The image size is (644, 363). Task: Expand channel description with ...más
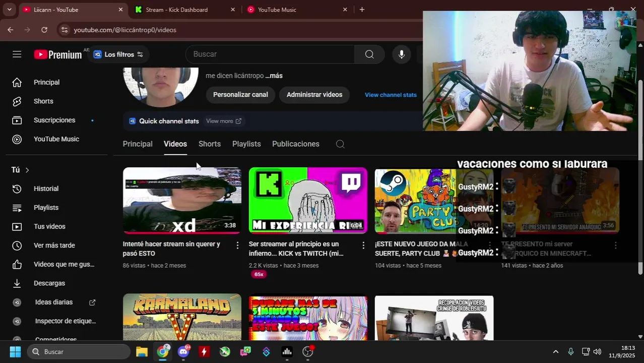[x=274, y=76]
